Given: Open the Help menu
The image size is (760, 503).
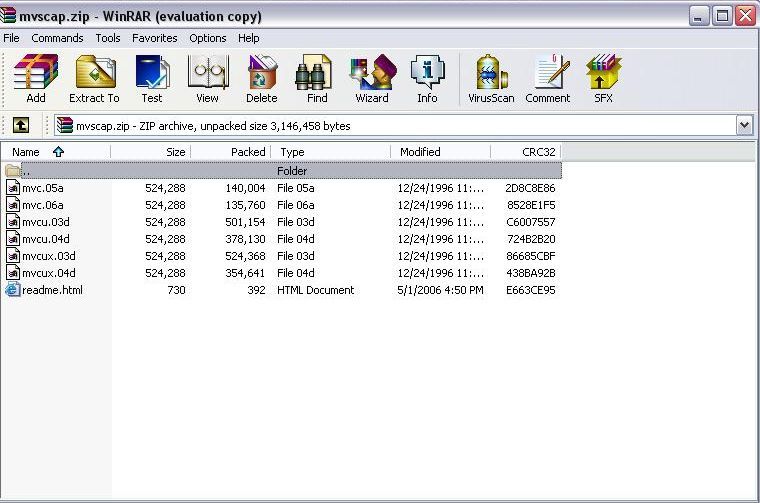Looking at the screenshot, I should click(248, 38).
